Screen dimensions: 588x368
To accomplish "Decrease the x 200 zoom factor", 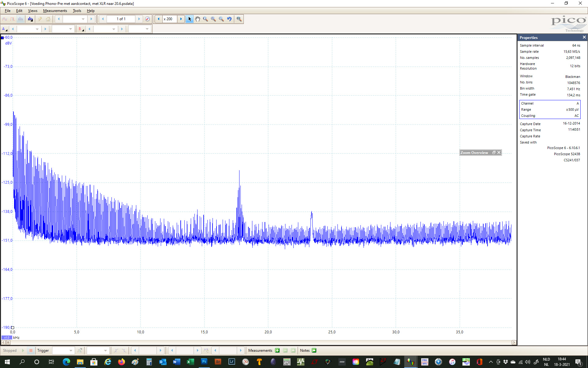I will tap(158, 19).
